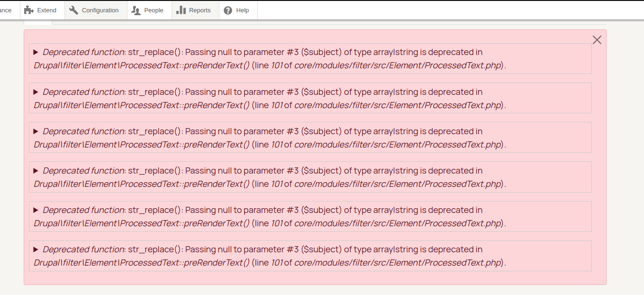The height and width of the screenshot is (295, 644).
Task: Expand the first Deprecated function message triangle
Action: 36,52
